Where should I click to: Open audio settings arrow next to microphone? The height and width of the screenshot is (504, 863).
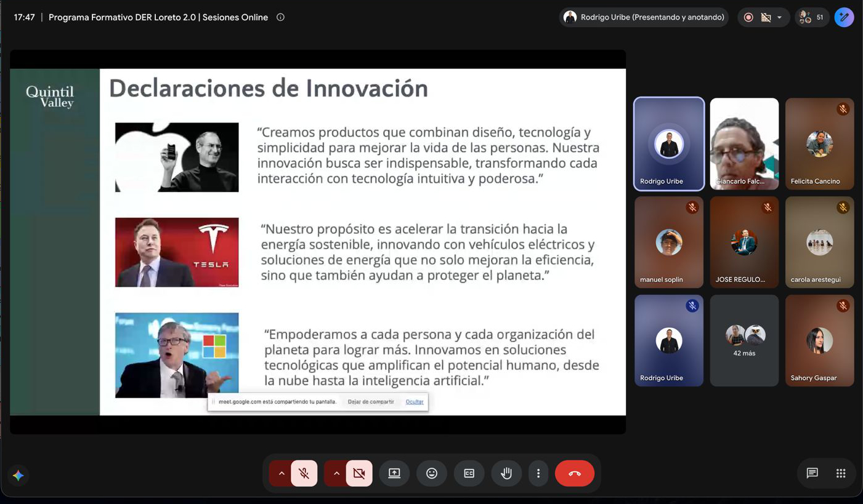(282, 473)
